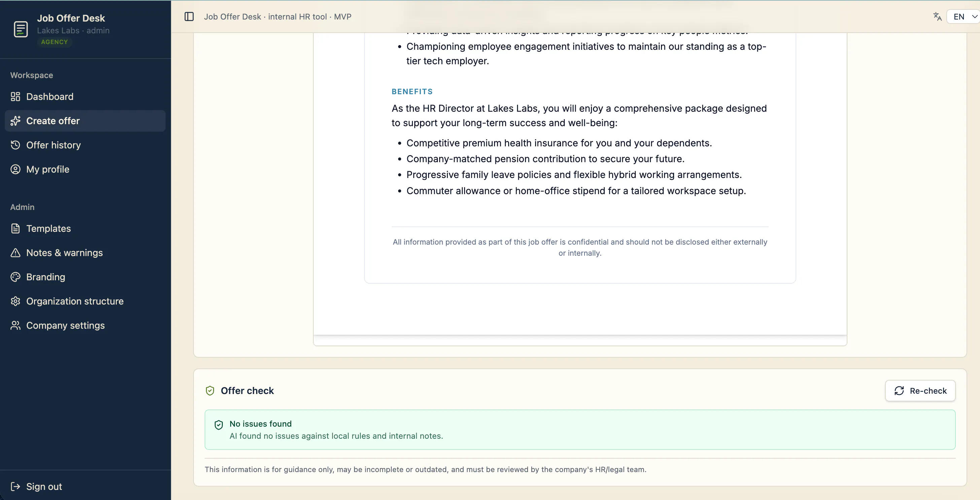The image size is (980, 500).
Task: Click the Dashboard grid icon
Action: pyautogui.click(x=15, y=97)
